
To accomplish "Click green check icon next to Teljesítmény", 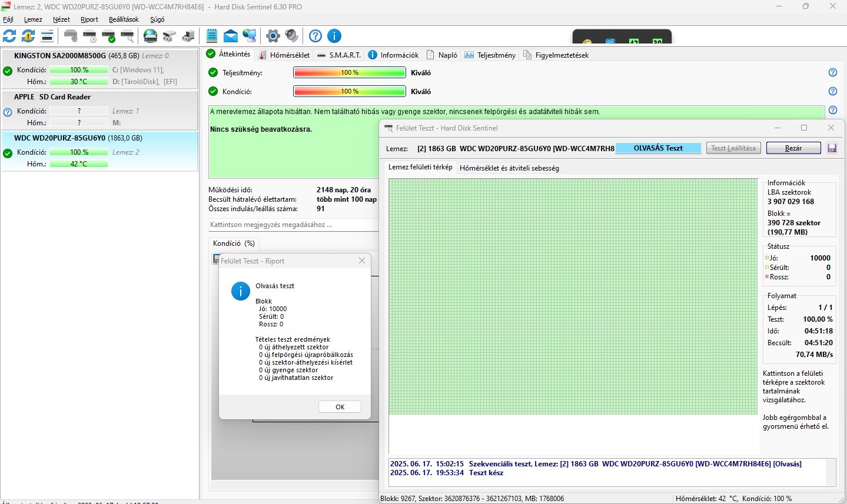I will pyautogui.click(x=213, y=72).
